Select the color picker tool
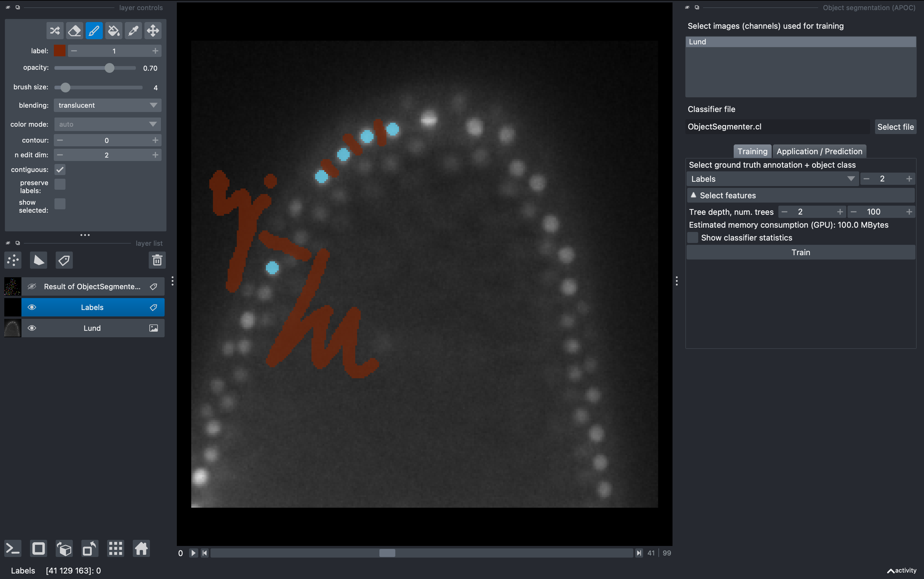This screenshot has height=579, width=924. click(x=133, y=31)
